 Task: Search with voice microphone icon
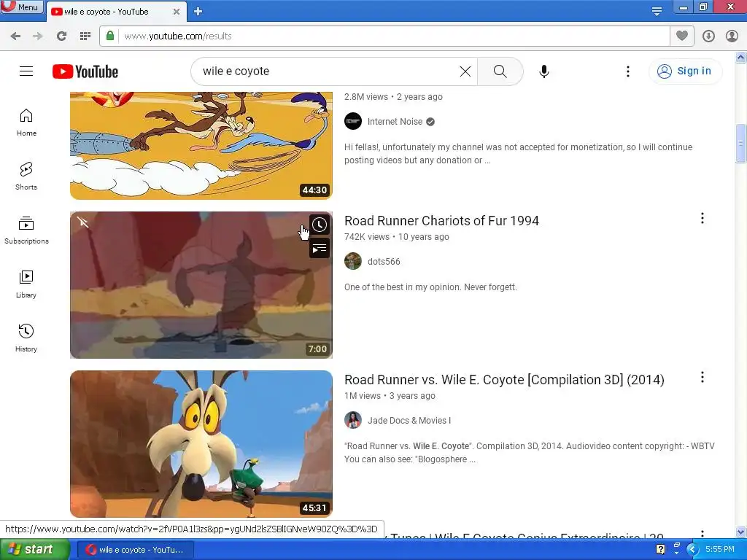(544, 71)
